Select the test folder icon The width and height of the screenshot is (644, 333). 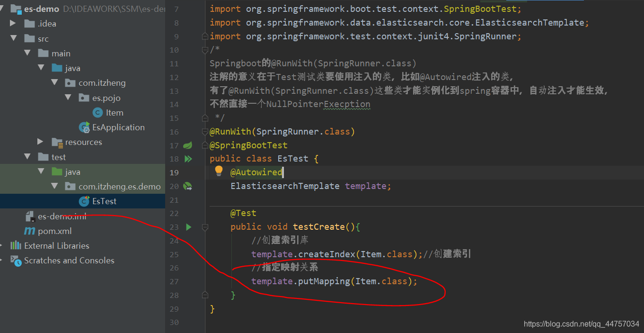[x=44, y=157]
